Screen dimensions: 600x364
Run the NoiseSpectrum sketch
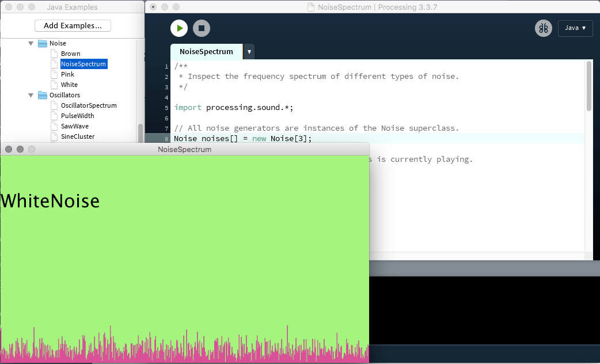click(x=179, y=28)
